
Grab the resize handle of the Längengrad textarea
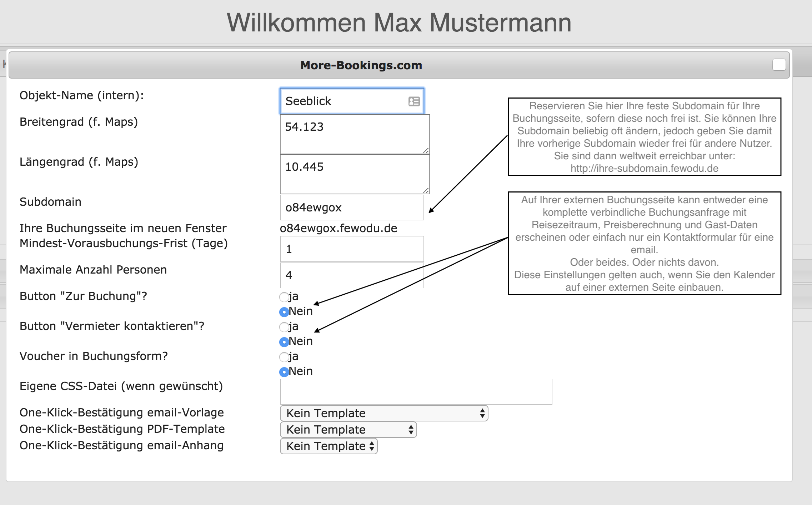426,191
